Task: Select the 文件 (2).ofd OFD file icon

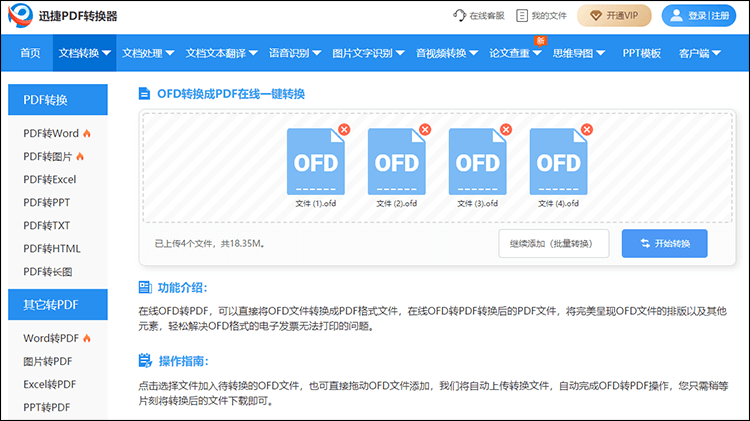Action: (397, 162)
